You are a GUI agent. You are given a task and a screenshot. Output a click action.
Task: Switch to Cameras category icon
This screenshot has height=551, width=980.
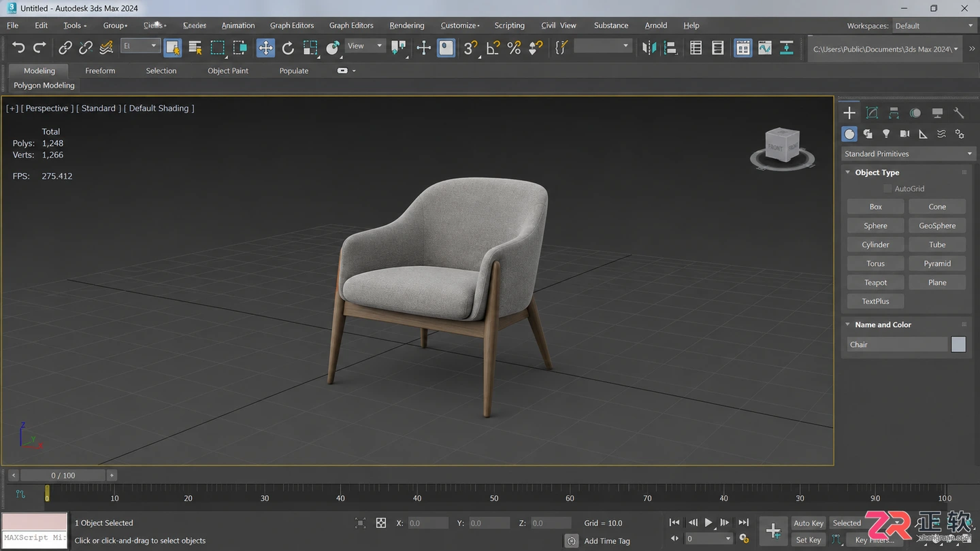pyautogui.click(x=904, y=134)
